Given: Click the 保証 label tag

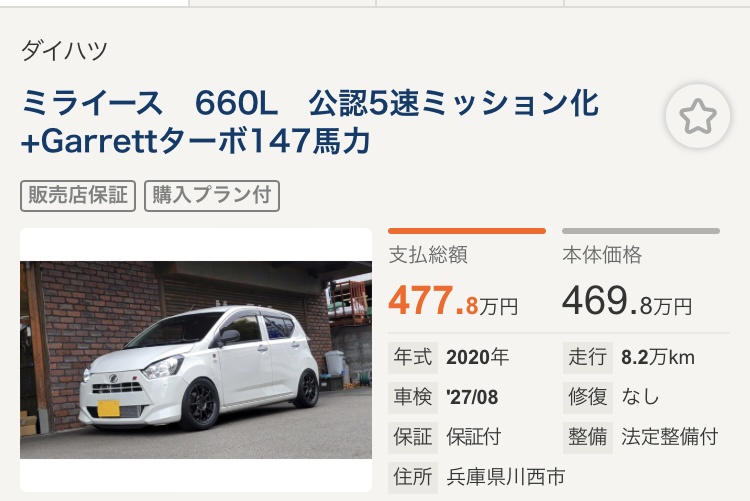Looking at the screenshot, I should point(413,437).
